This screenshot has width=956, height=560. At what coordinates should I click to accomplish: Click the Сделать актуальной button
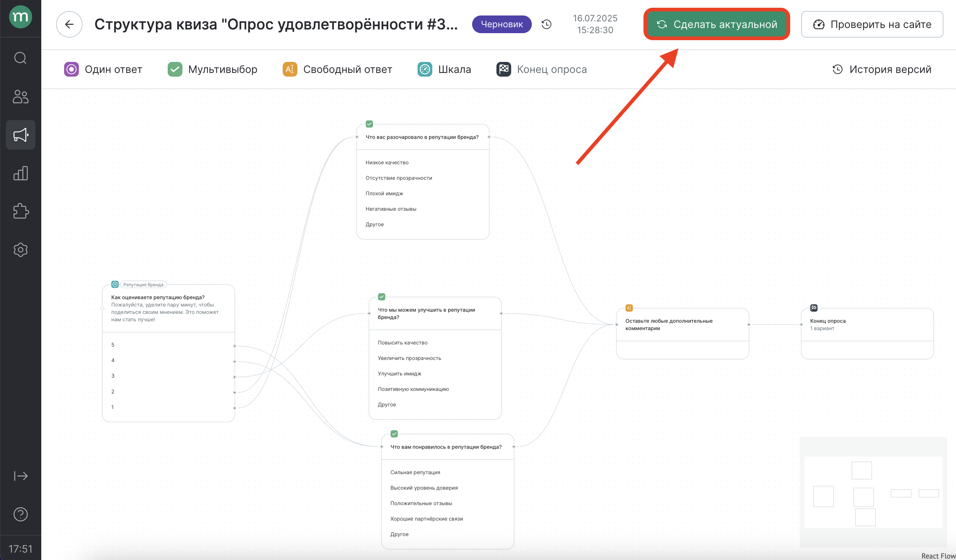tap(716, 24)
